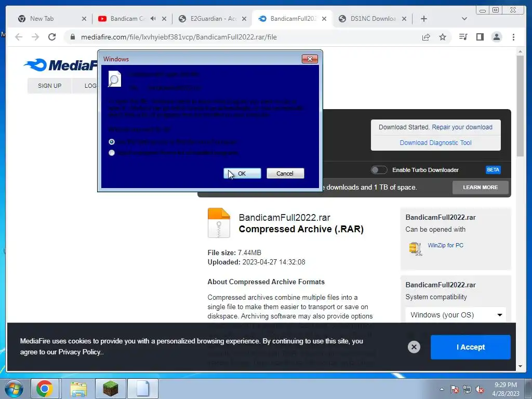Go back to previous page
Image resolution: width=532 pixels, height=399 pixels.
coord(19,37)
